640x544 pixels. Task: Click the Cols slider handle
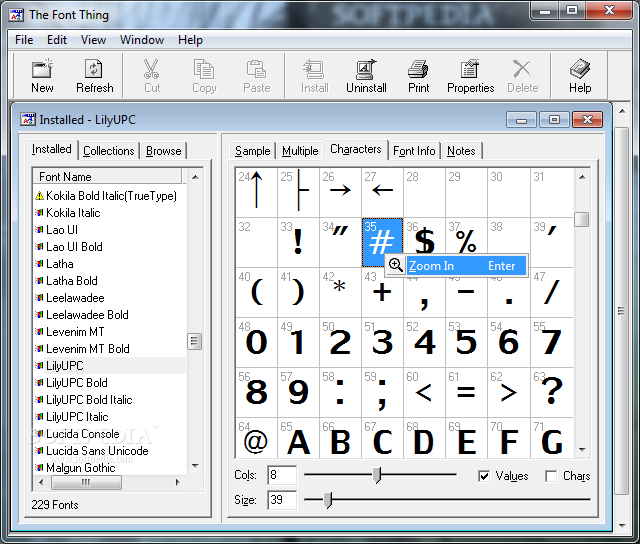[x=377, y=475]
